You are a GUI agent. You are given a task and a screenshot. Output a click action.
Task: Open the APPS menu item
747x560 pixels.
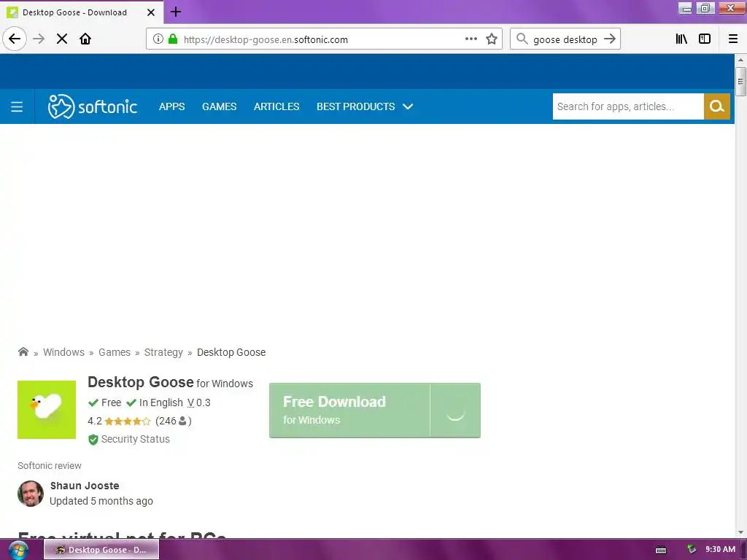coord(171,106)
